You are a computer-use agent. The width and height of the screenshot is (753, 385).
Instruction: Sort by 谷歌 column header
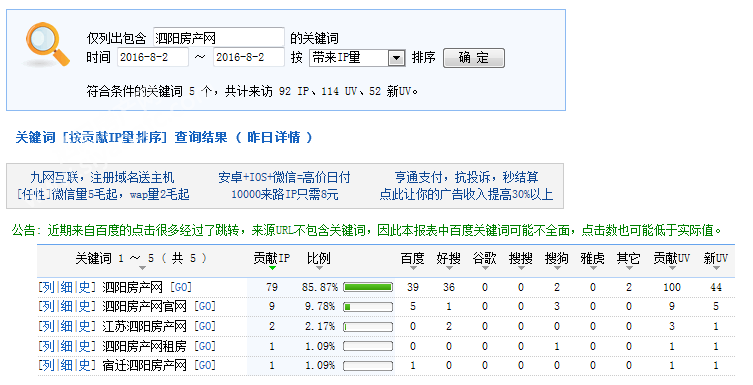(485, 260)
